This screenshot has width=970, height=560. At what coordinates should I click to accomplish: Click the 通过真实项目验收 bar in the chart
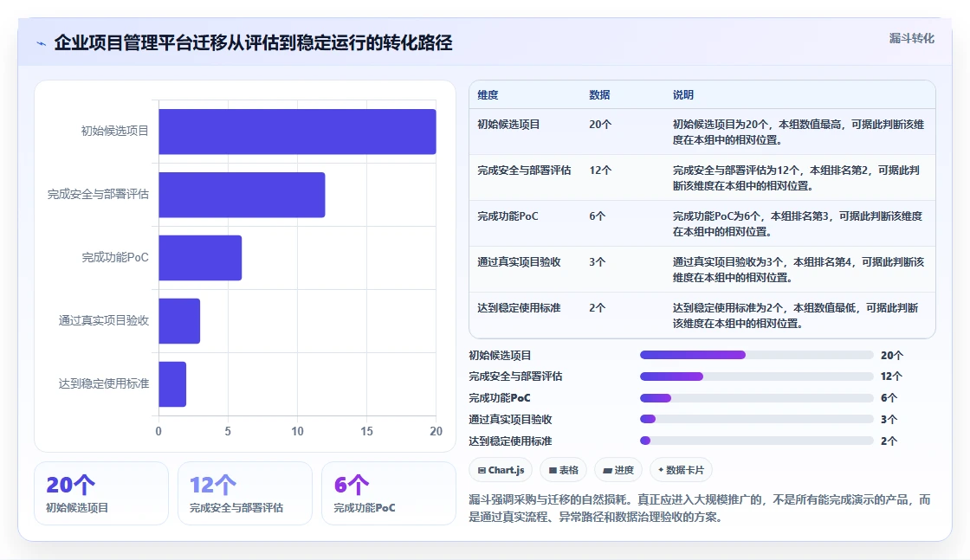[179, 321]
